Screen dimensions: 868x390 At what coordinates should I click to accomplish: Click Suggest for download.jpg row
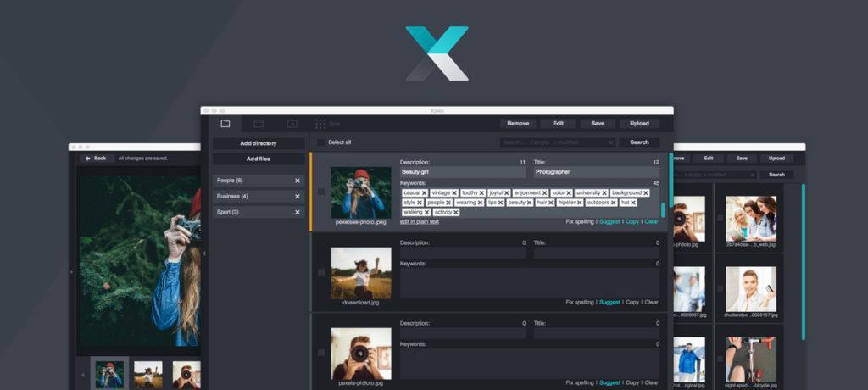point(609,302)
